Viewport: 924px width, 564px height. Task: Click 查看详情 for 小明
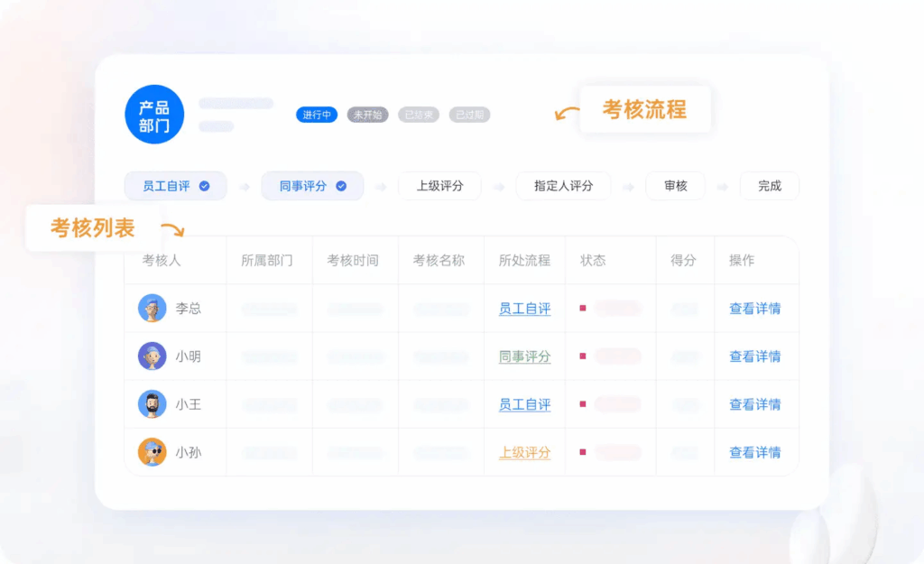[755, 356]
